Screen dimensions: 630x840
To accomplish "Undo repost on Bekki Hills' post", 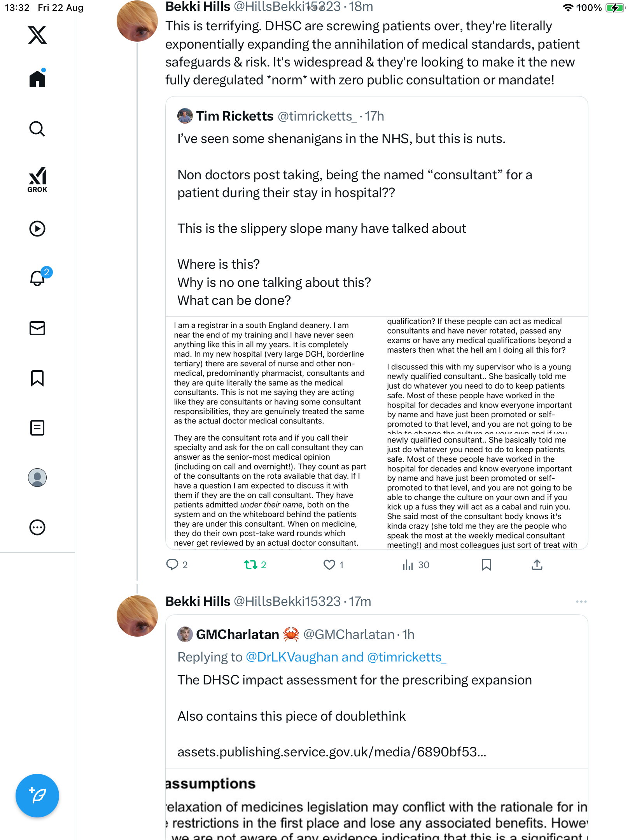I will 251,565.
